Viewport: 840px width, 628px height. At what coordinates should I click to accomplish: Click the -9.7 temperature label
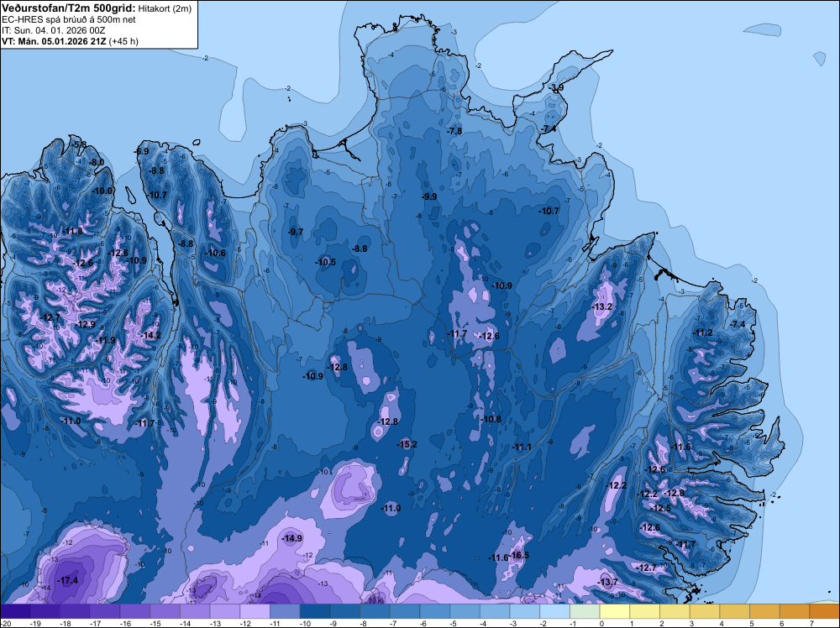click(295, 232)
